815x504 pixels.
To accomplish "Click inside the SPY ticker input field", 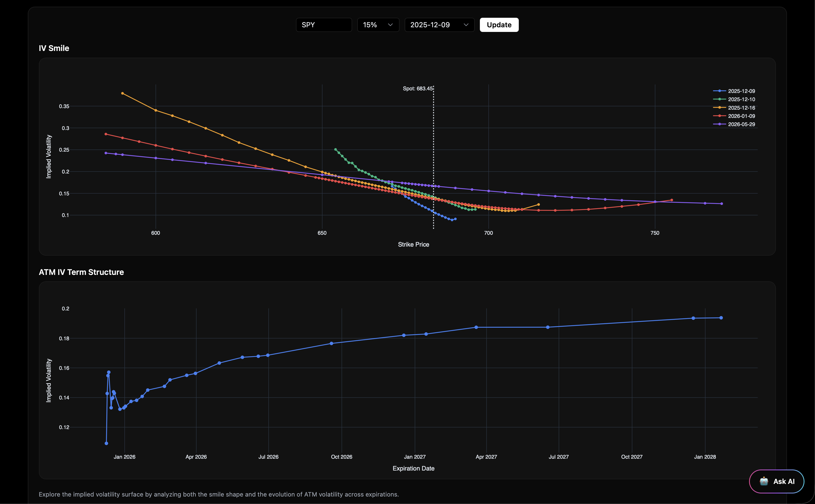I will coord(324,25).
